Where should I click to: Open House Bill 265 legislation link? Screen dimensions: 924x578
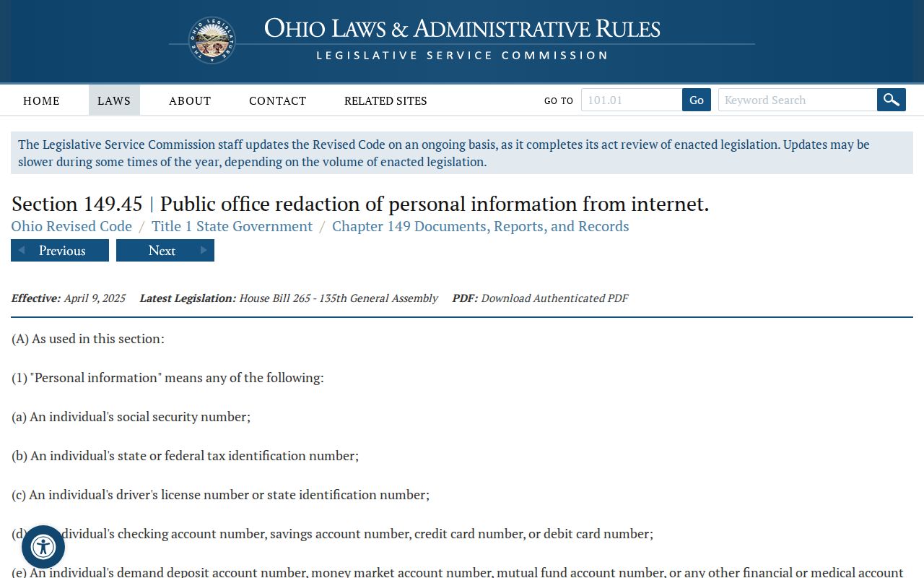[x=339, y=298]
